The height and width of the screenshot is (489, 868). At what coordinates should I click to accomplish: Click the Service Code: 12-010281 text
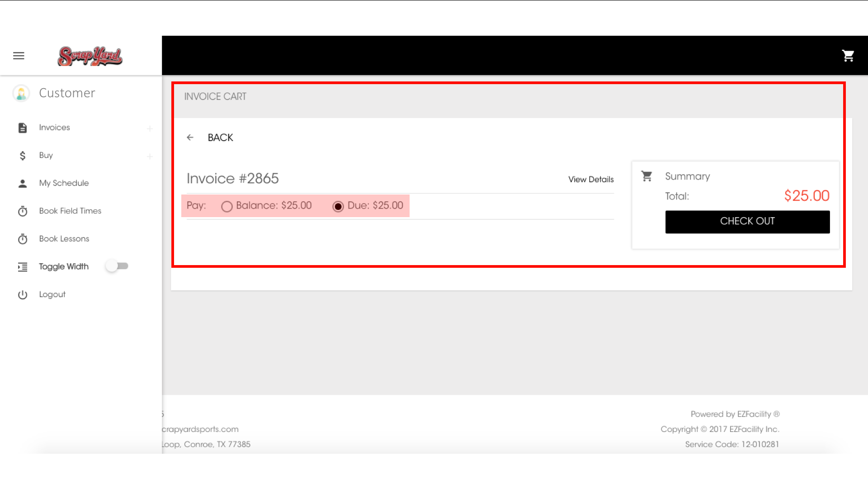pyautogui.click(x=732, y=445)
